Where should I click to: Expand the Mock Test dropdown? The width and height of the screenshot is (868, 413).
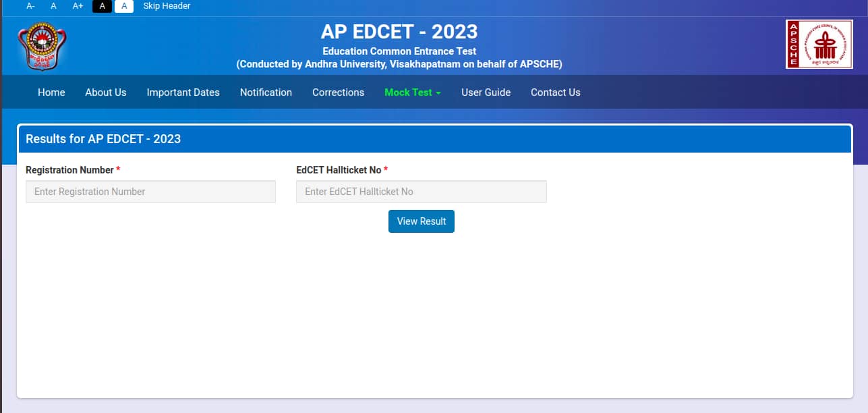coord(413,92)
